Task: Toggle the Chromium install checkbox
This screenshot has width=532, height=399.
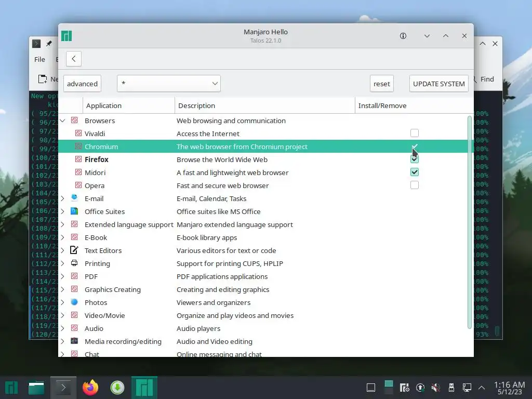Action: 414,146
